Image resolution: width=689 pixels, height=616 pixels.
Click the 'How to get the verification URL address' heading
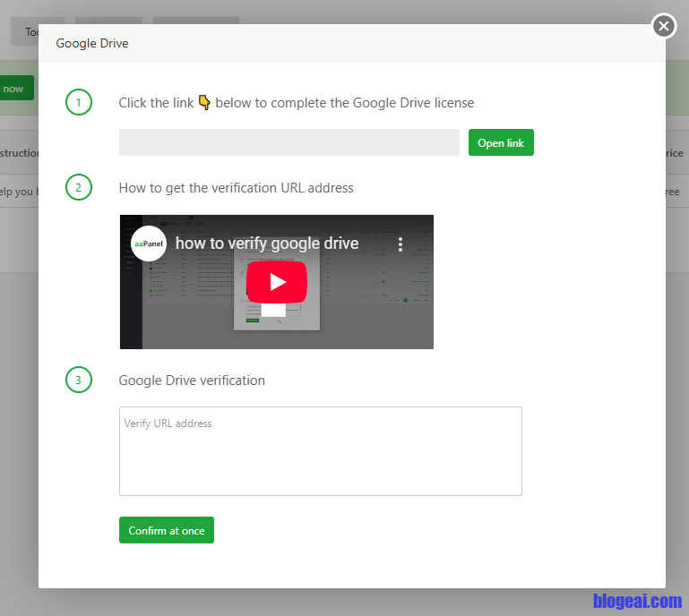coord(236,188)
